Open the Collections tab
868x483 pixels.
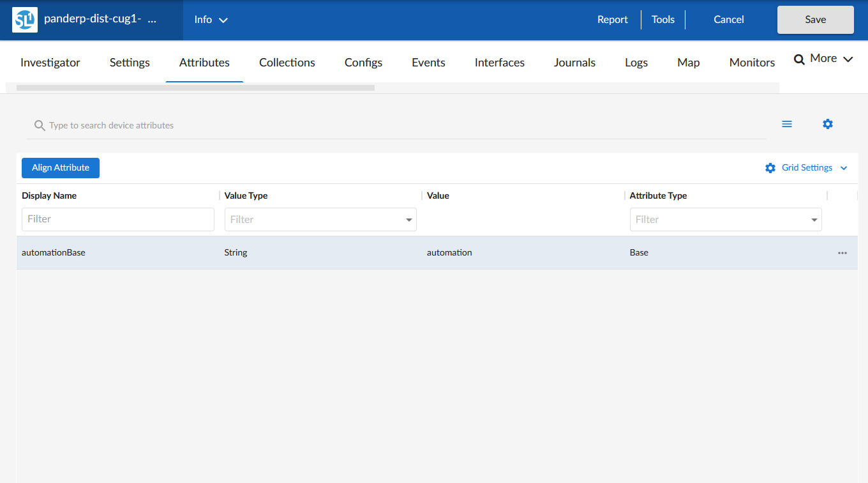click(287, 63)
